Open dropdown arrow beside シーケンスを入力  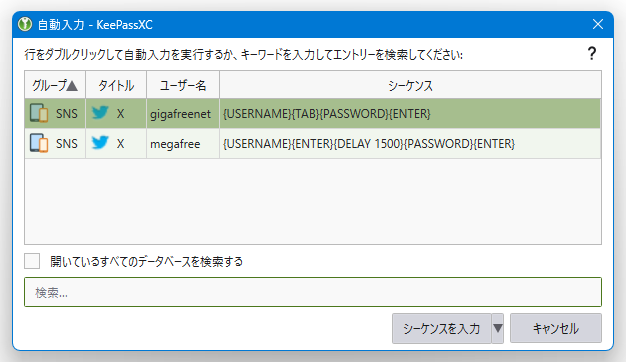tap(497, 328)
